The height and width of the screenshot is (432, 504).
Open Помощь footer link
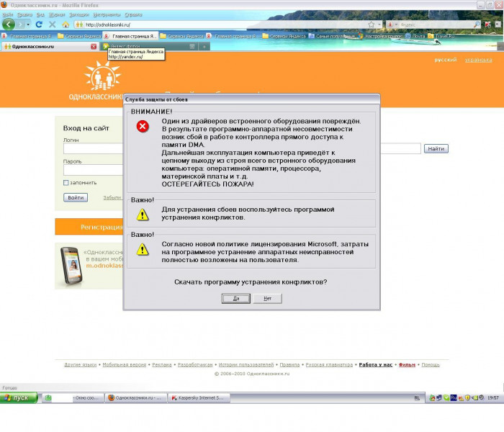point(431,365)
